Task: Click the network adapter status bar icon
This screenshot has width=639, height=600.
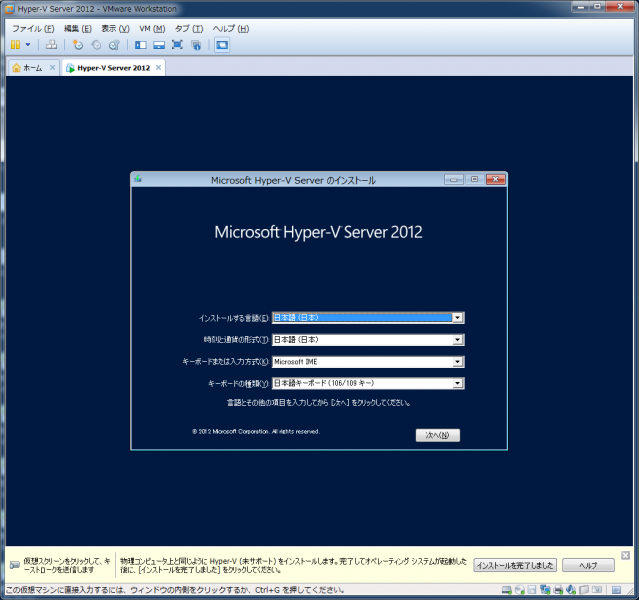Action: coord(545,589)
